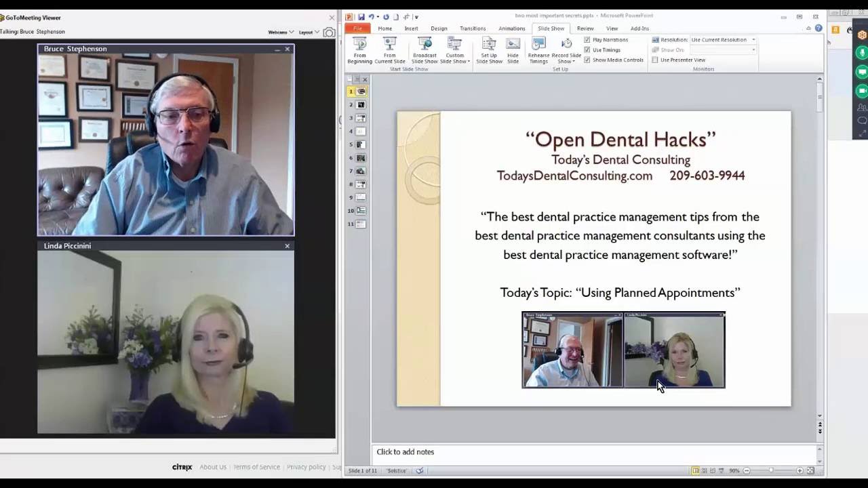Image resolution: width=868 pixels, height=488 pixels.
Task: Click next slide arrow below scrollbar
Action: click(x=820, y=432)
